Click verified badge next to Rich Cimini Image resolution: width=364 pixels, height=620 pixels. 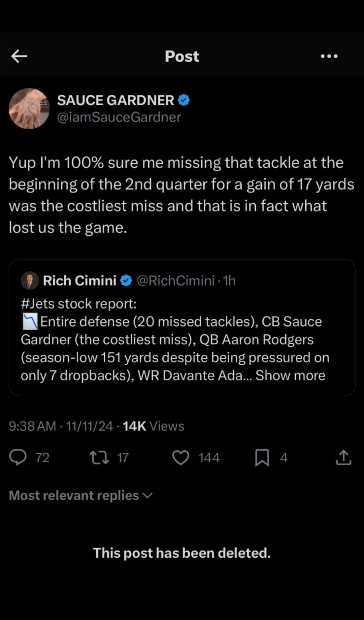click(126, 281)
